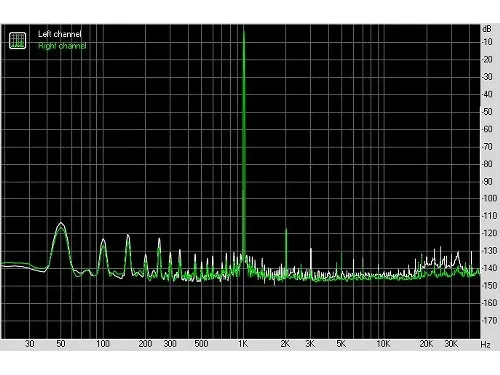This screenshot has width=500, height=375.
Task: Click the -170 dB scale label
Action: point(490,320)
